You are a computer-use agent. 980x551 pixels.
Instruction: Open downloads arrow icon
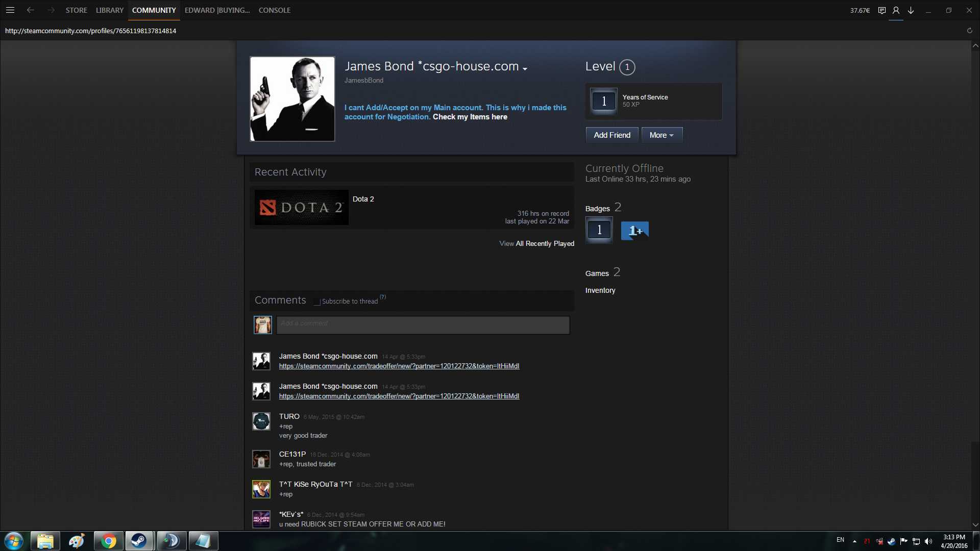[x=911, y=10]
